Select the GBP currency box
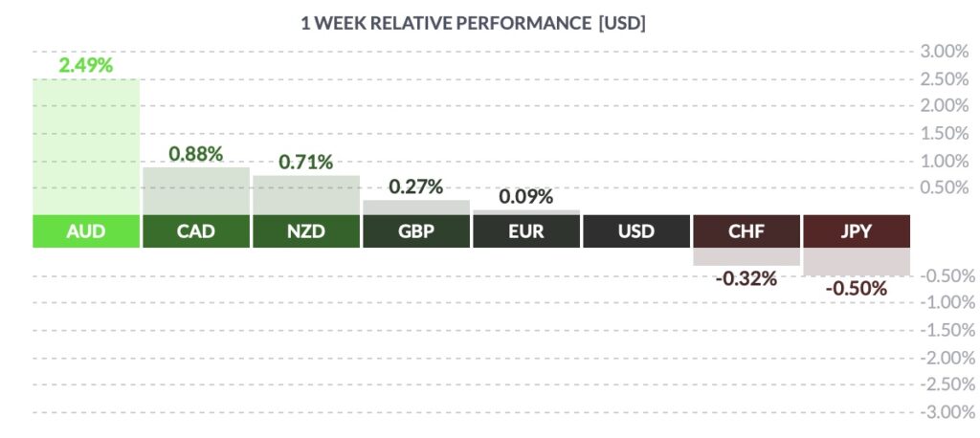This screenshot has width=980, height=438. point(416,231)
